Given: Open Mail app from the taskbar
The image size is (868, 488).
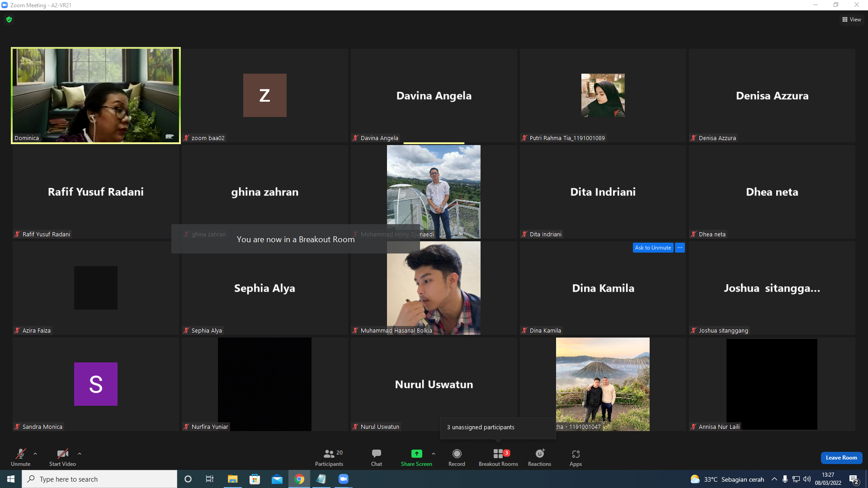Looking at the screenshot, I should (277, 479).
